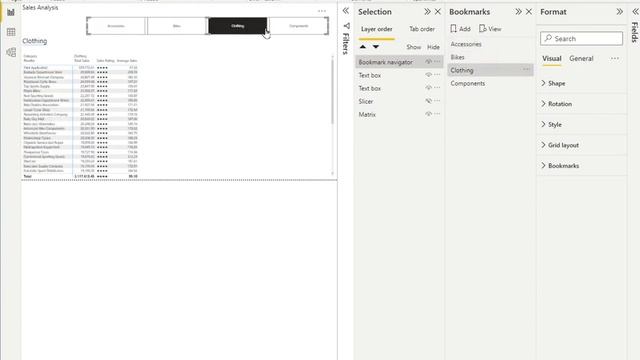This screenshot has width=640, height=360.
Task: Click the matrix vertical scrollbar
Action: pyautogui.click(x=332, y=92)
